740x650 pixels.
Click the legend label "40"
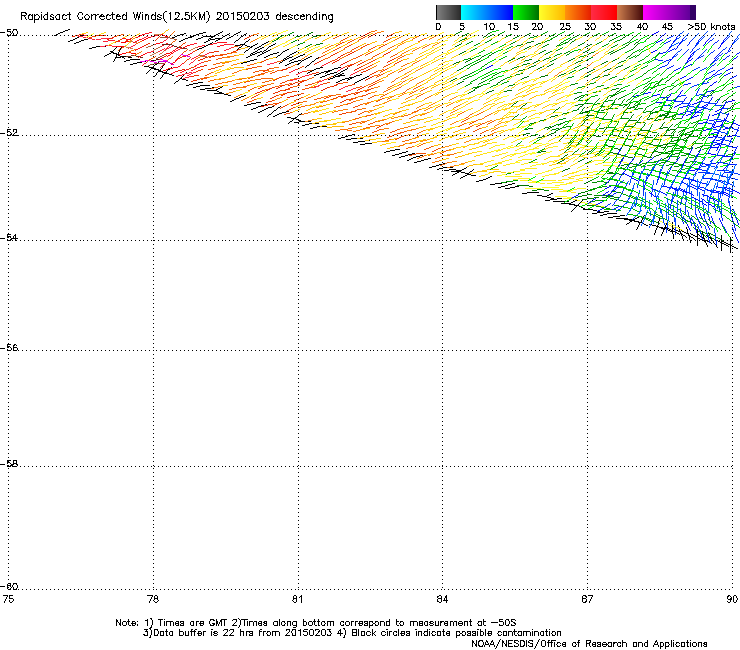tap(642, 27)
